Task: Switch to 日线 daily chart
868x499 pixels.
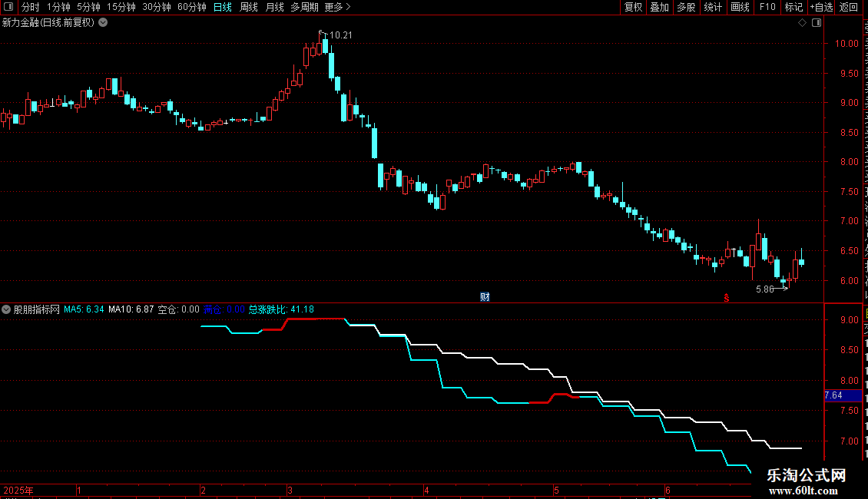Action: point(223,7)
